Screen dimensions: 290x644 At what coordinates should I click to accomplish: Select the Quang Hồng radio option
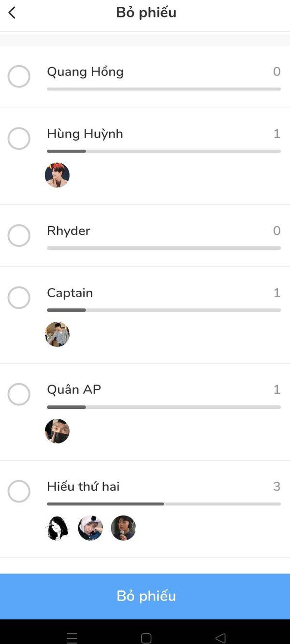(x=19, y=76)
